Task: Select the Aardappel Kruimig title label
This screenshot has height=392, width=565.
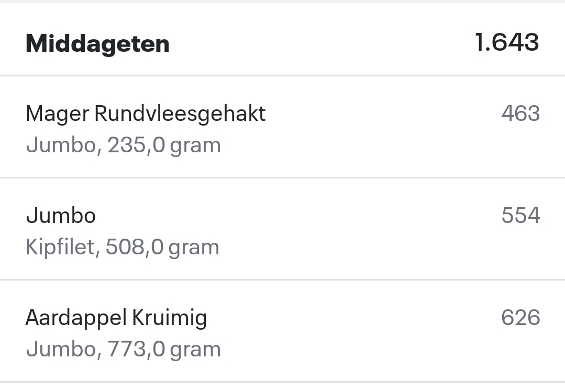Action: click(x=116, y=317)
